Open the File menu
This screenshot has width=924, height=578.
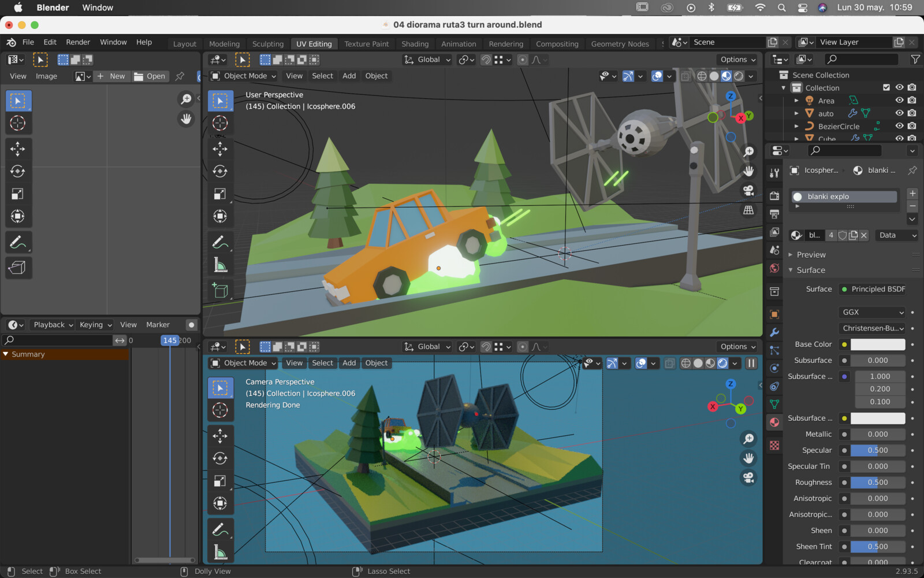click(28, 42)
